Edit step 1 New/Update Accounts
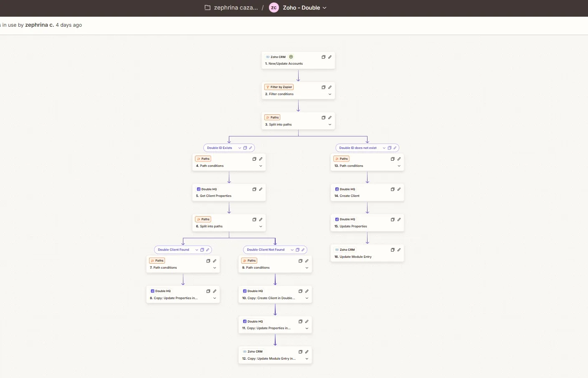The image size is (588, 378). point(330,57)
